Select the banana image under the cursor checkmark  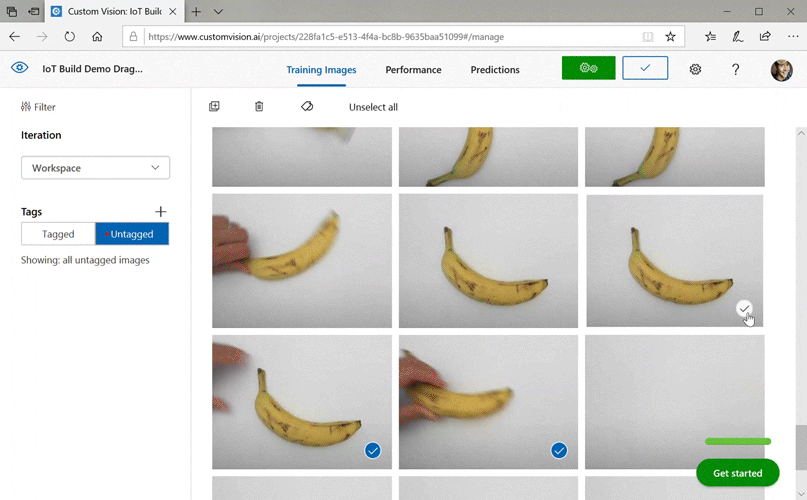pos(744,309)
